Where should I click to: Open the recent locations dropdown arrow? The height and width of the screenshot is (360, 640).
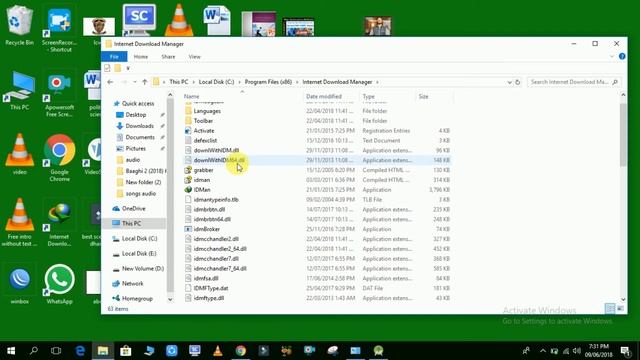pos(135,82)
